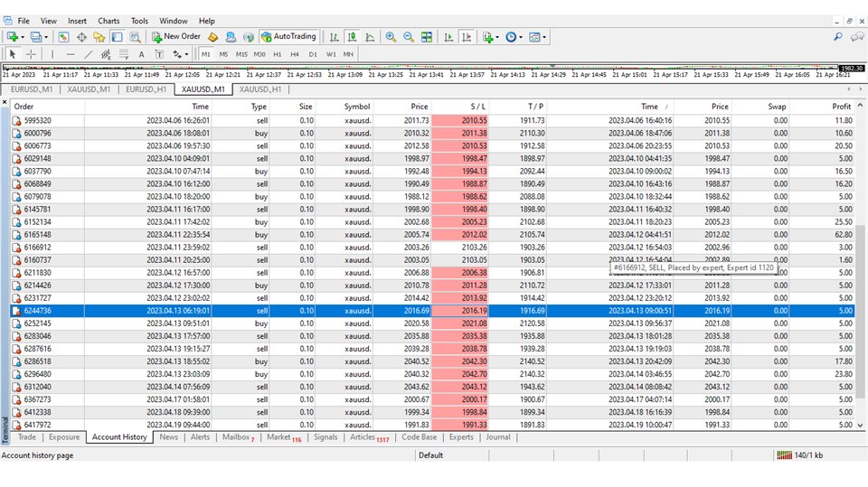Image resolution: width=868 pixels, height=487 pixels.
Task: Switch to the XAUUSD.,H1 chart tab
Action: click(x=260, y=89)
